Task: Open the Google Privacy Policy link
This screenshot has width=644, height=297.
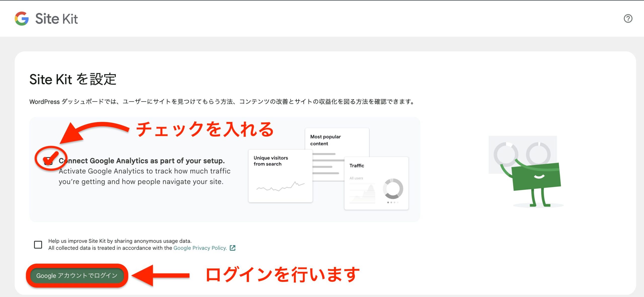Action: (x=200, y=248)
